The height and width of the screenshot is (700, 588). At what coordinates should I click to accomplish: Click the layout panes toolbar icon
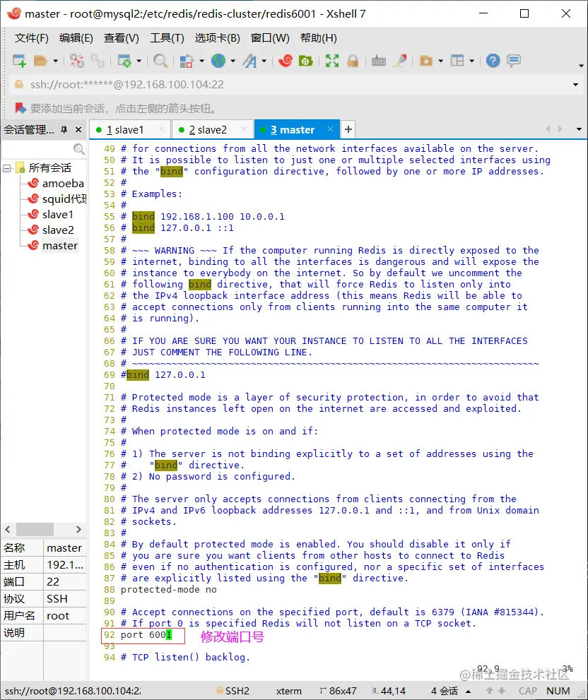point(457,61)
